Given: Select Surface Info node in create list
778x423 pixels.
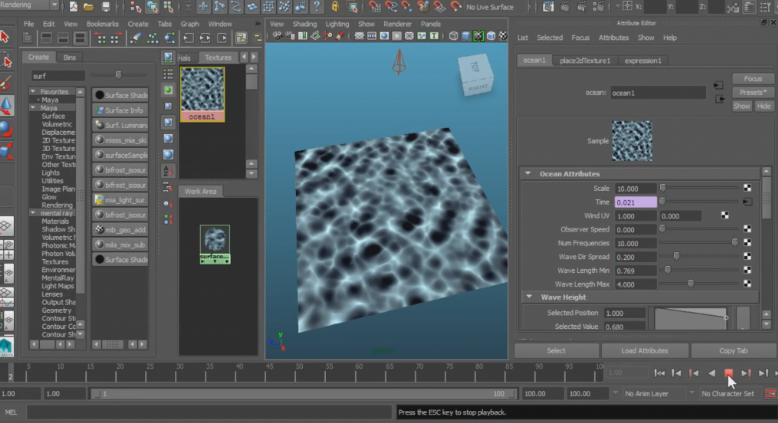Looking at the screenshot, I should point(120,110).
